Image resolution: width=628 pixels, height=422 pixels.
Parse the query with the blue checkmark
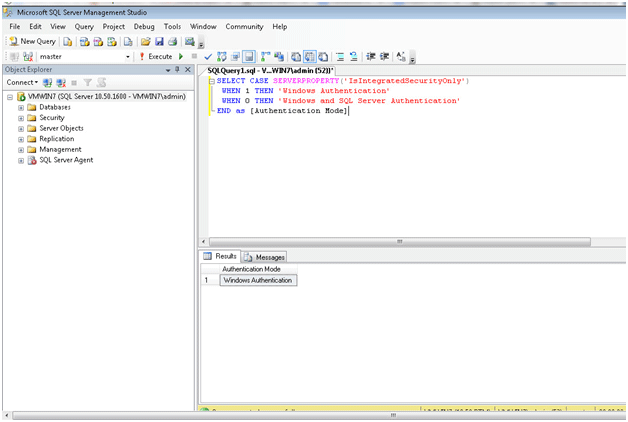pos(208,57)
